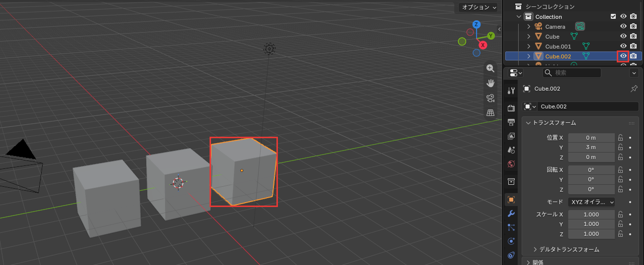The image size is (644, 265).
Task: Toggle the camera view icon in viewport
Action: (490, 98)
